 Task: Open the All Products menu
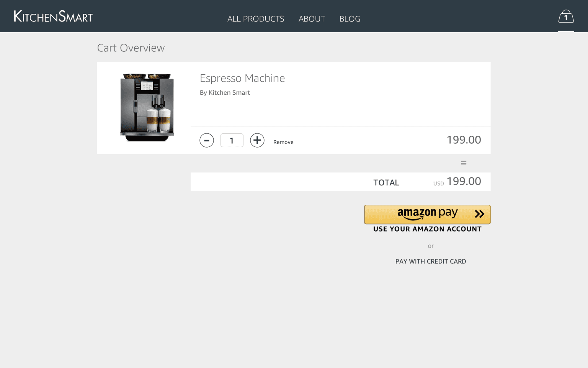point(256,19)
